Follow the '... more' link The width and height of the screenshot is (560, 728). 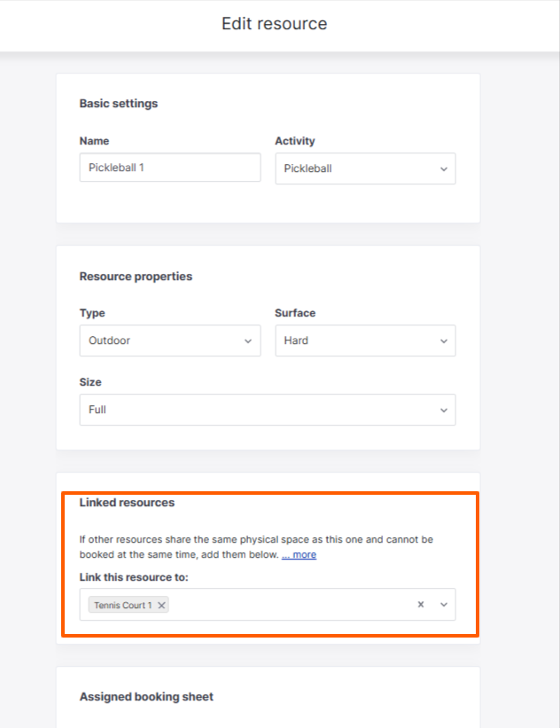tap(299, 555)
